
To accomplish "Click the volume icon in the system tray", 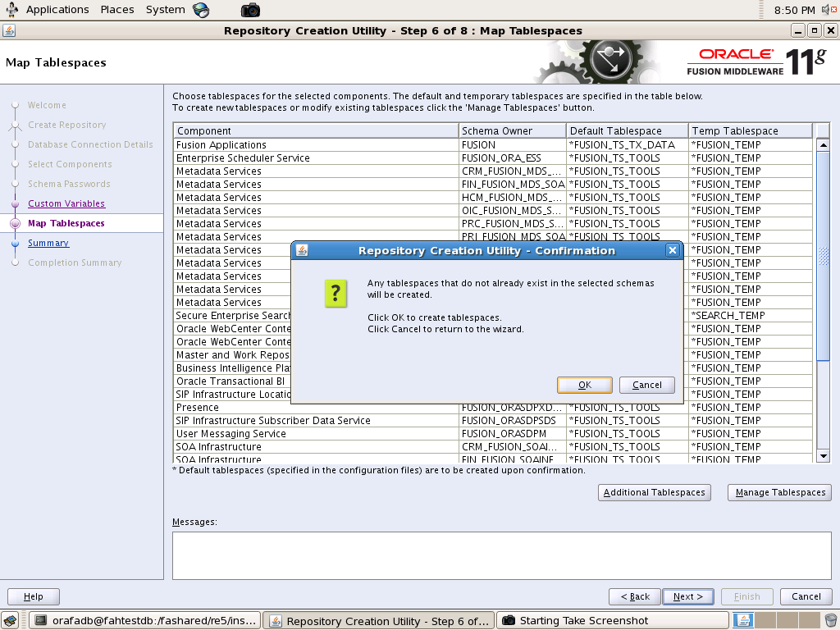I will point(825,9).
